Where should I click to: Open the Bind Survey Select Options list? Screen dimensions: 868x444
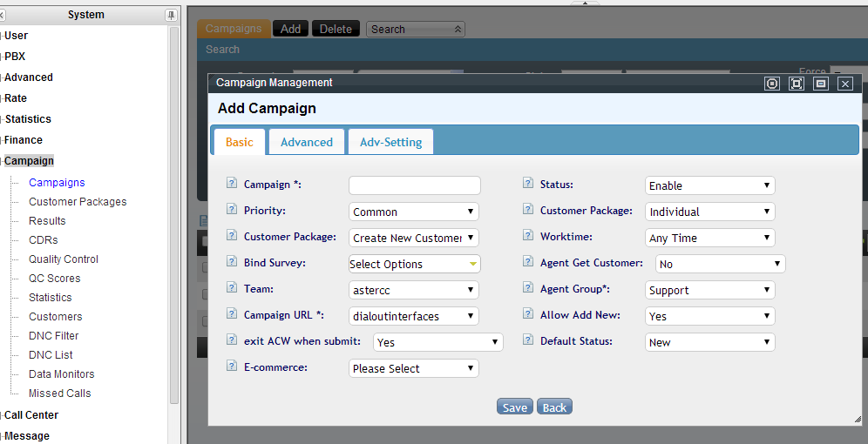414,264
